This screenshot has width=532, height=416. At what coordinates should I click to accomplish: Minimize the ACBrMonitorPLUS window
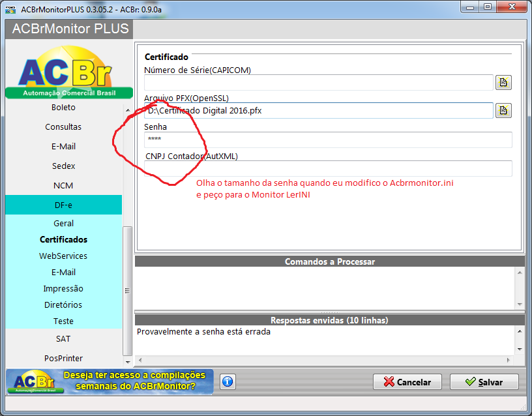click(470, 7)
